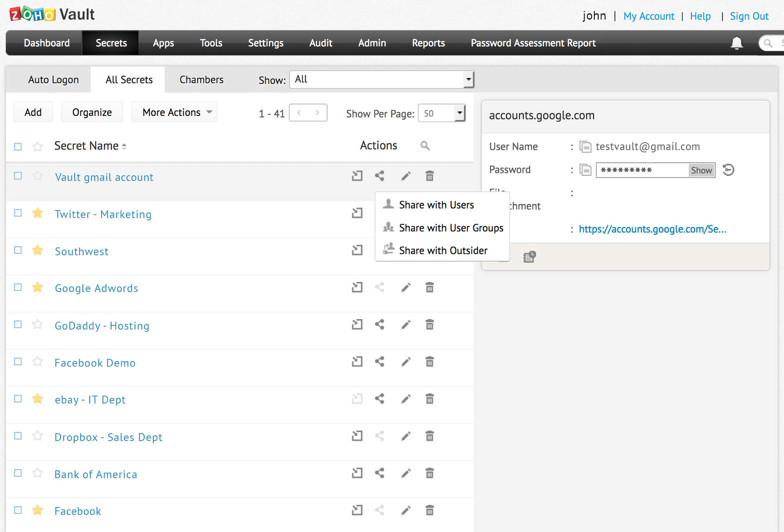Check the Vault gmail account checkbox
784x532 pixels.
coord(18,176)
